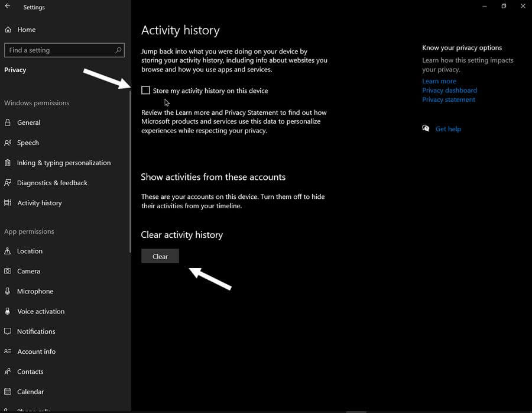Screen dimensions: 532x413
Task: Open the Privacy dashboard link
Action: pyautogui.click(x=449, y=91)
